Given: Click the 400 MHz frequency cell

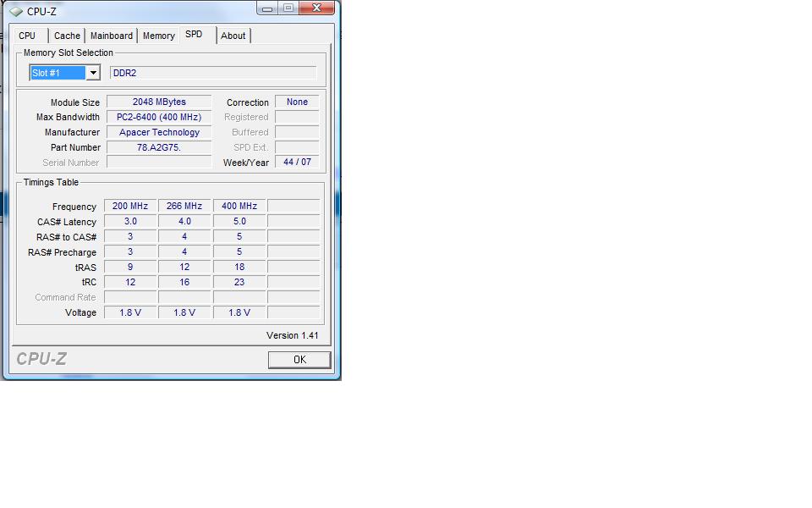Looking at the screenshot, I should [x=239, y=206].
